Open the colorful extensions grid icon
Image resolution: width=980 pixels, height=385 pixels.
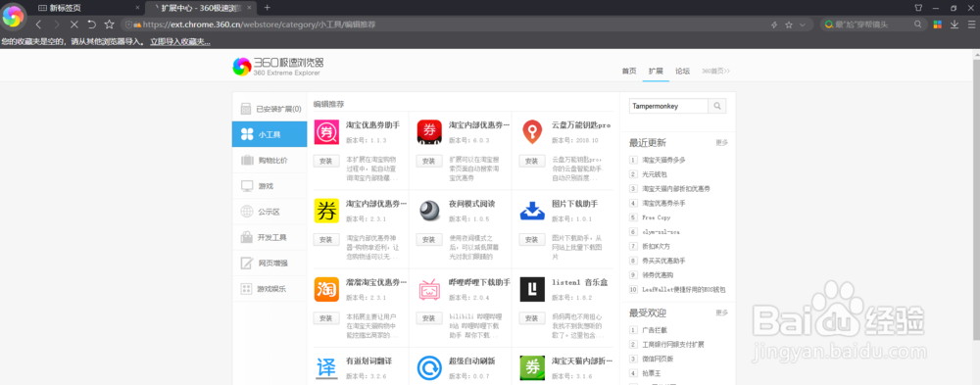(938, 24)
